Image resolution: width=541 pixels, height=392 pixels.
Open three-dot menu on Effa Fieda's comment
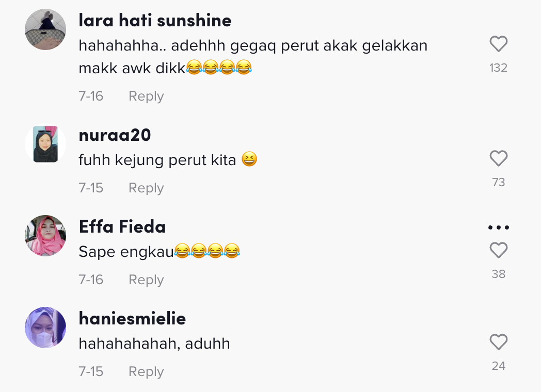coord(498,227)
